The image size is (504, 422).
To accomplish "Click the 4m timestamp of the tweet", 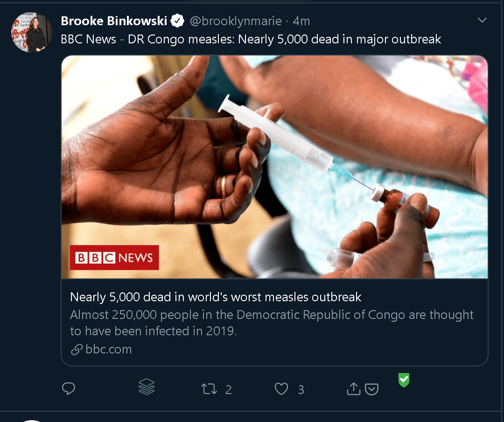I will [301, 21].
